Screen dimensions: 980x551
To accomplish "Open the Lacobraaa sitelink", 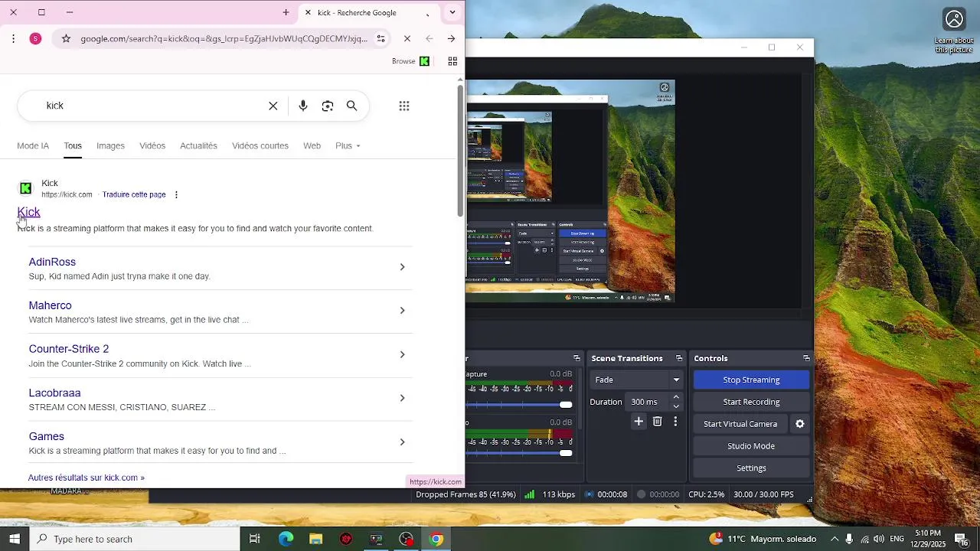I will pos(54,393).
